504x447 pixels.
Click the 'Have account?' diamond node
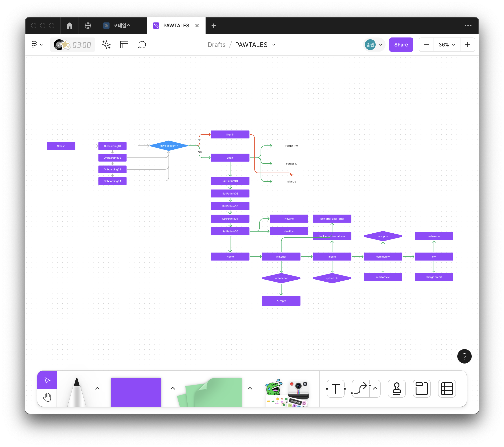tap(169, 146)
